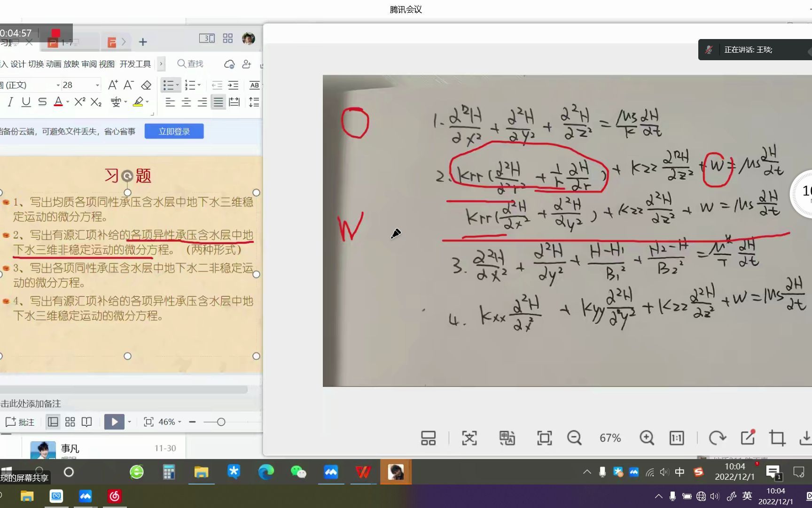Viewport: 812px width, 508px height.
Task: Open the font color dropdown arrow
Action: (68, 102)
